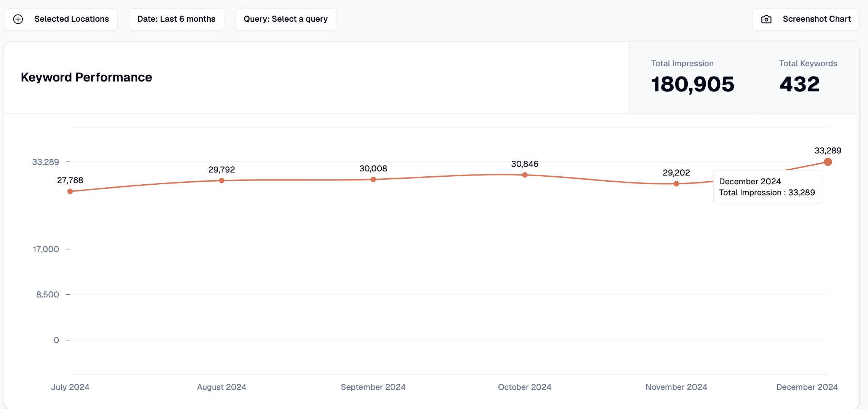
Task: Select the July 2024 data point
Action: point(70,191)
